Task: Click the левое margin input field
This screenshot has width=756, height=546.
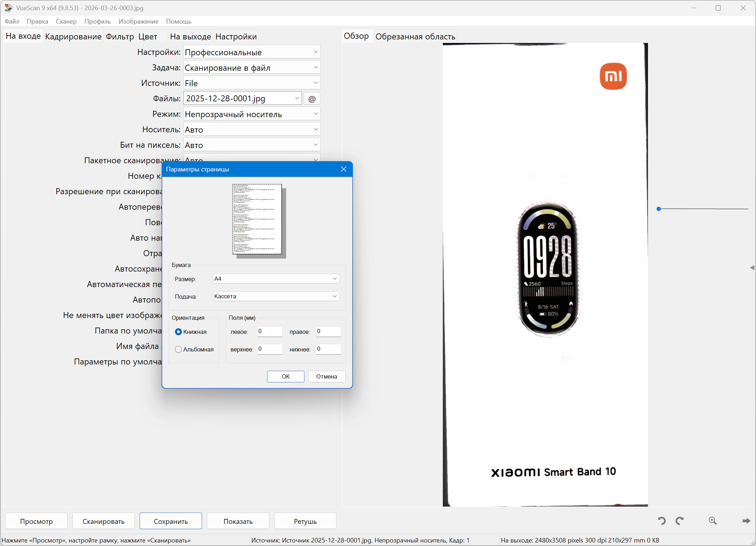Action: point(270,331)
